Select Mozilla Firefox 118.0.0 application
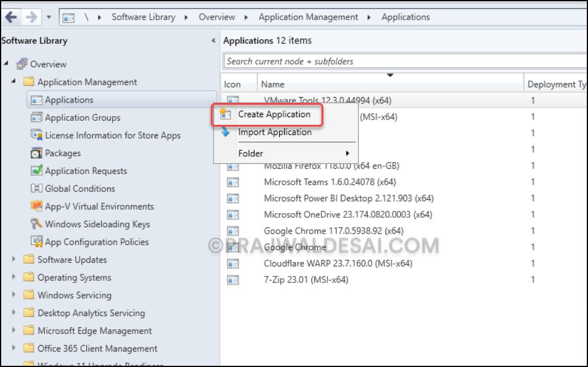The image size is (588, 367). tap(332, 166)
